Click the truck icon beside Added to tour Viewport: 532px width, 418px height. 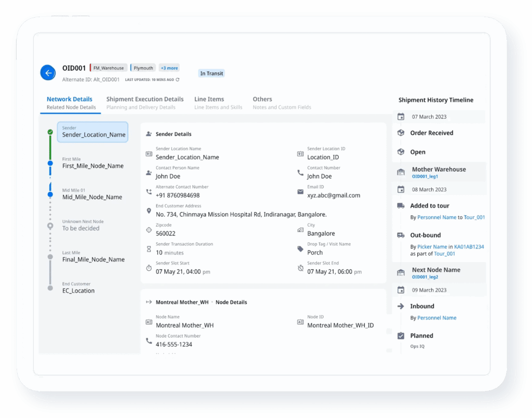401,205
